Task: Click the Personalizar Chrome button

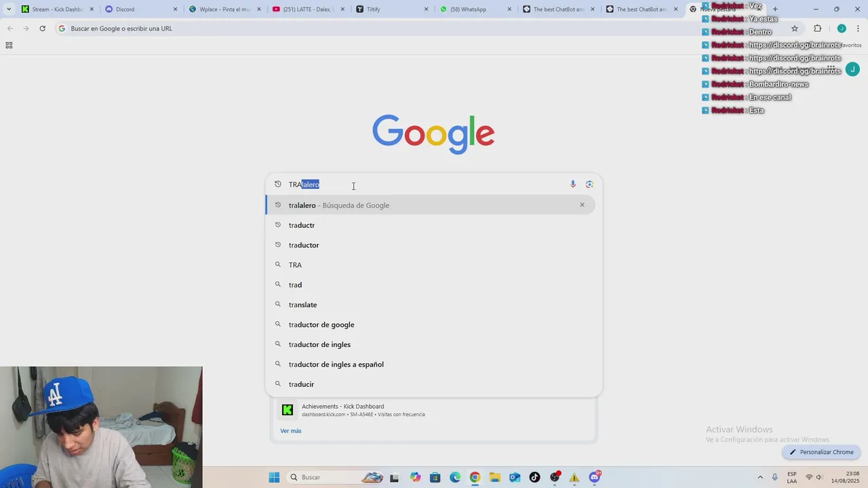Action: [x=821, y=452]
